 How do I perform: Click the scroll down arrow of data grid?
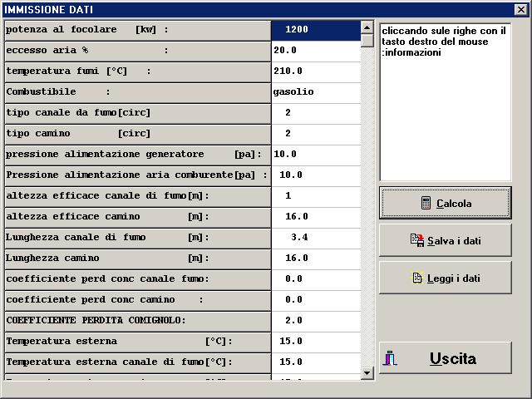(x=367, y=373)
